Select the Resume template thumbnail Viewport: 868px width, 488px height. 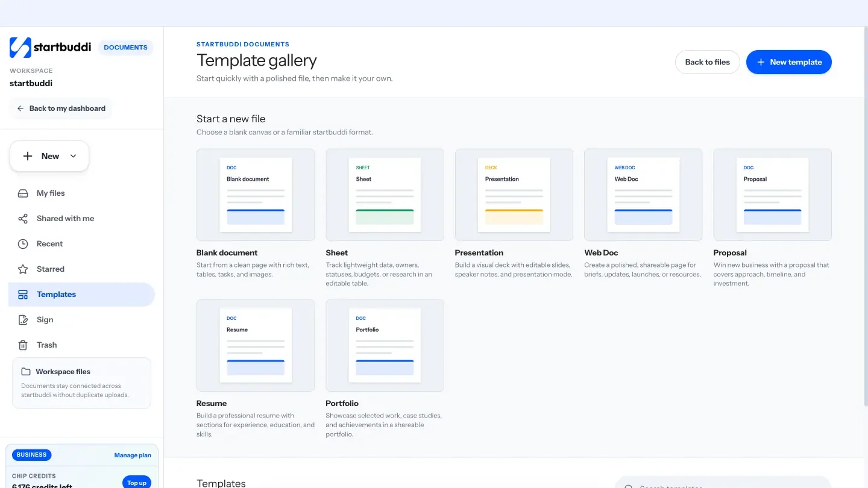256,346
